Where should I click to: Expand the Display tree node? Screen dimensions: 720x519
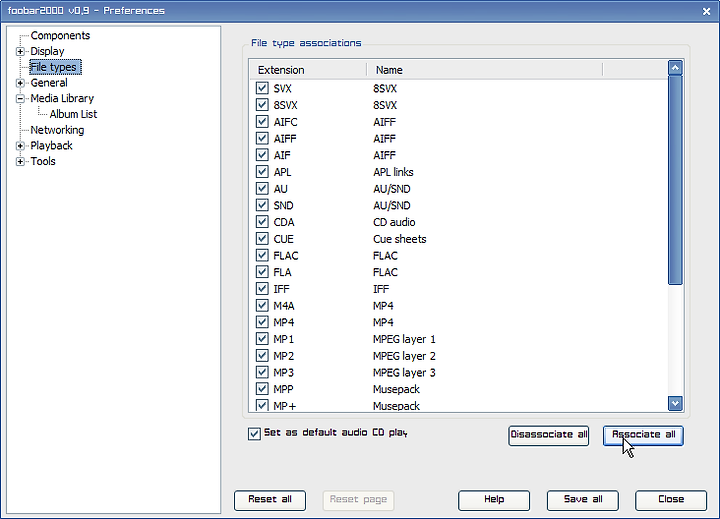[x=20, y=51]
